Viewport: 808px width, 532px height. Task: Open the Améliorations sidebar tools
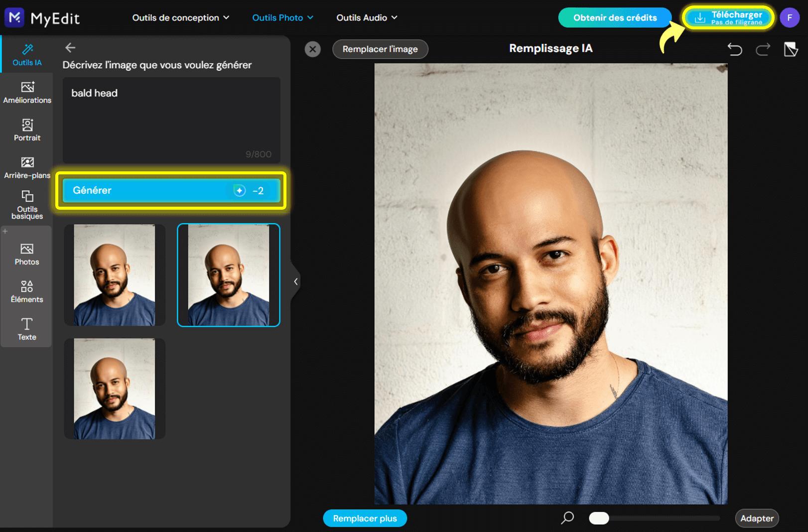pos(27,93)
